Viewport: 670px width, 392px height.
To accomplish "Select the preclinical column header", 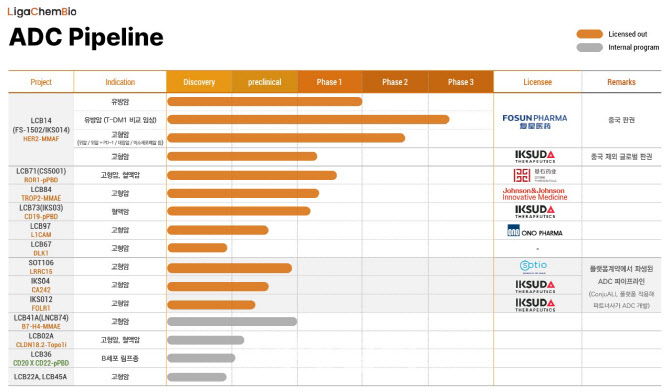I will tap(264, 82).
